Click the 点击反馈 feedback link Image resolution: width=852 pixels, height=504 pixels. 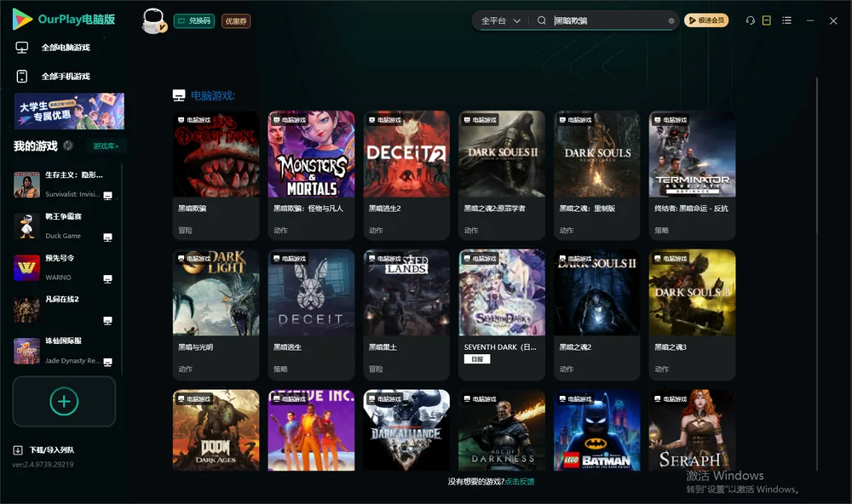[x=520, y=481]
